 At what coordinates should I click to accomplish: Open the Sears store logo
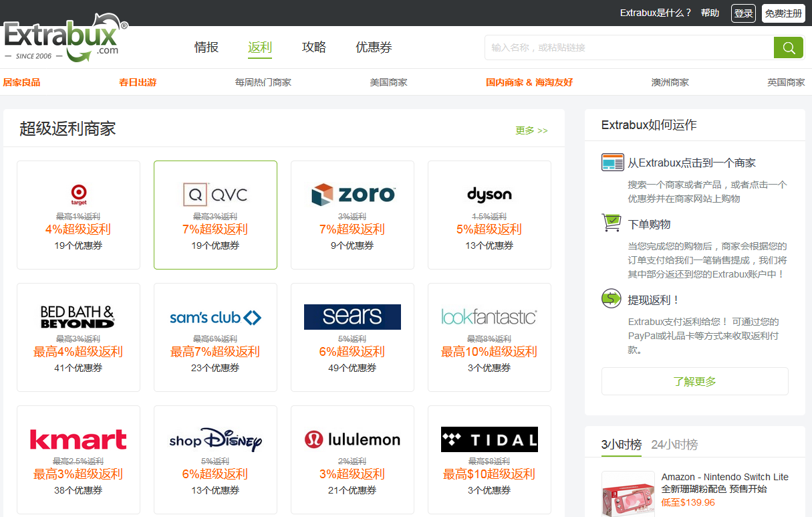tap(352, 317)
